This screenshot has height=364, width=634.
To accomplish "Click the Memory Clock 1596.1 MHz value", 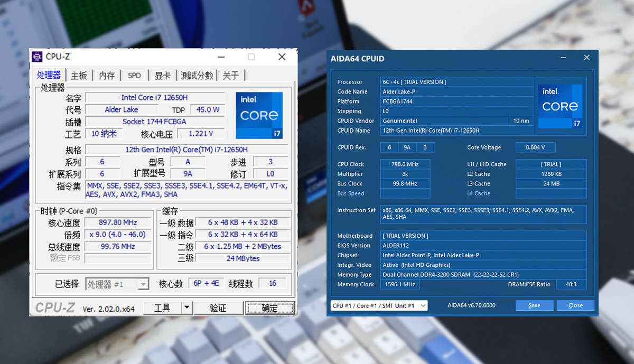I will pos(399,284).
